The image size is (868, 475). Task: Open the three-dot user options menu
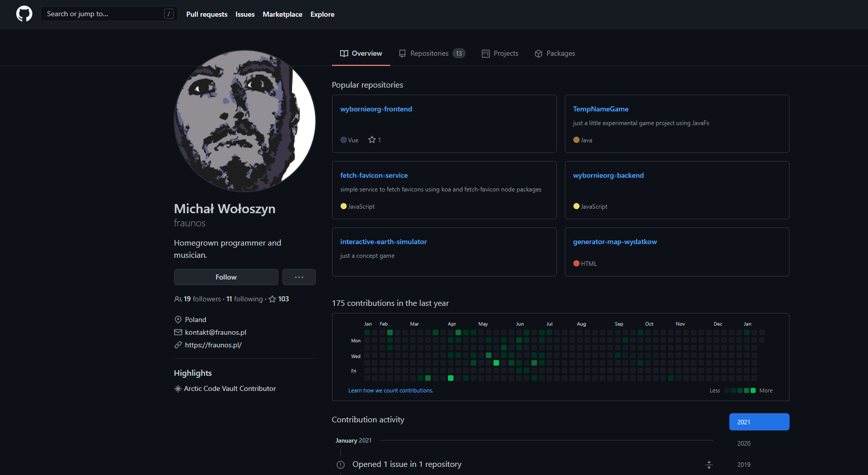[x=299, y=277]
